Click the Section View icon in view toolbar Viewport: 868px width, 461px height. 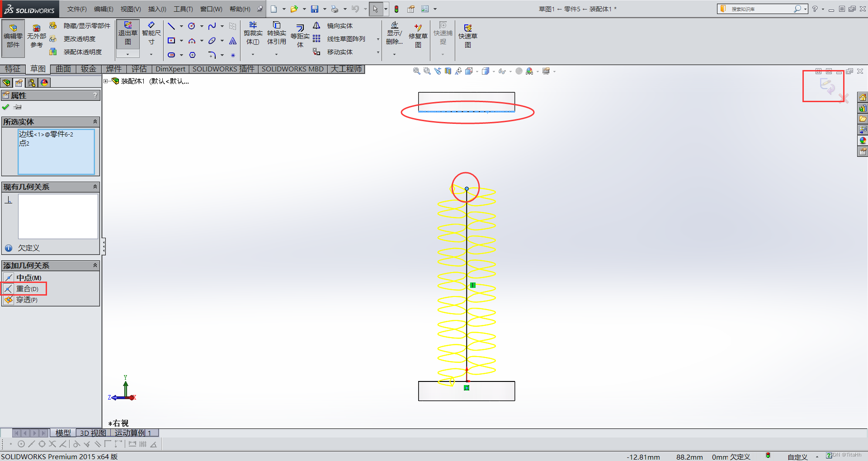(448, 71)
